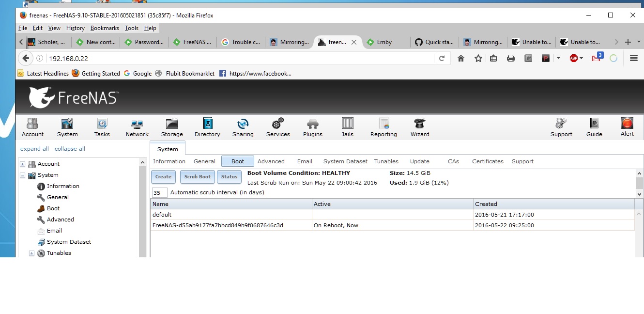Open the Firefox File menu
644x314 pixels.
click(23, 28)
